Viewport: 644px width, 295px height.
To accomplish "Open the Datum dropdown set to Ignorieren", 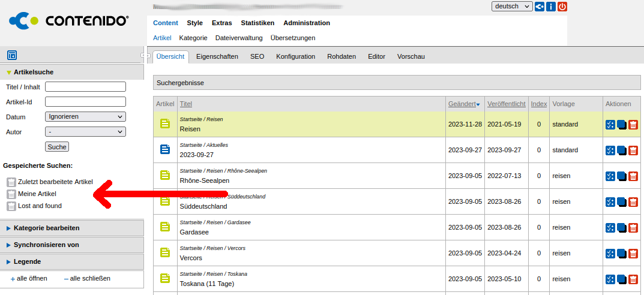I will (85, 117).
